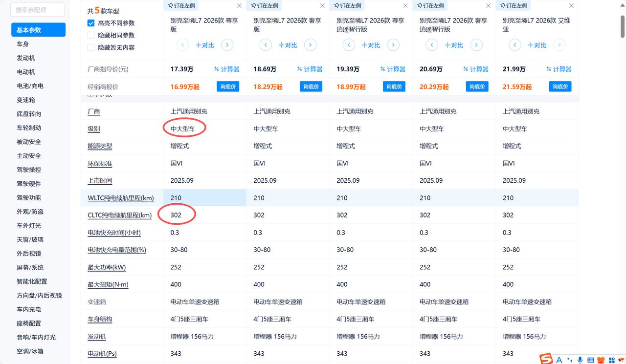Open the 车身结构 label link
This screenshot has width=626, height=364.
pos(100,319)
